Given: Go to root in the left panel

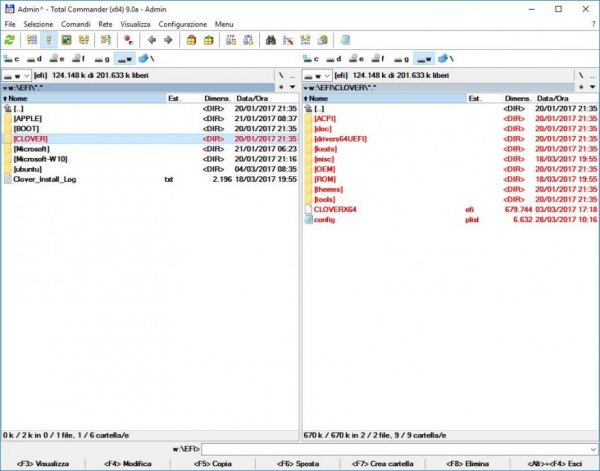Looking at the screenshot, I should [281, 75].
